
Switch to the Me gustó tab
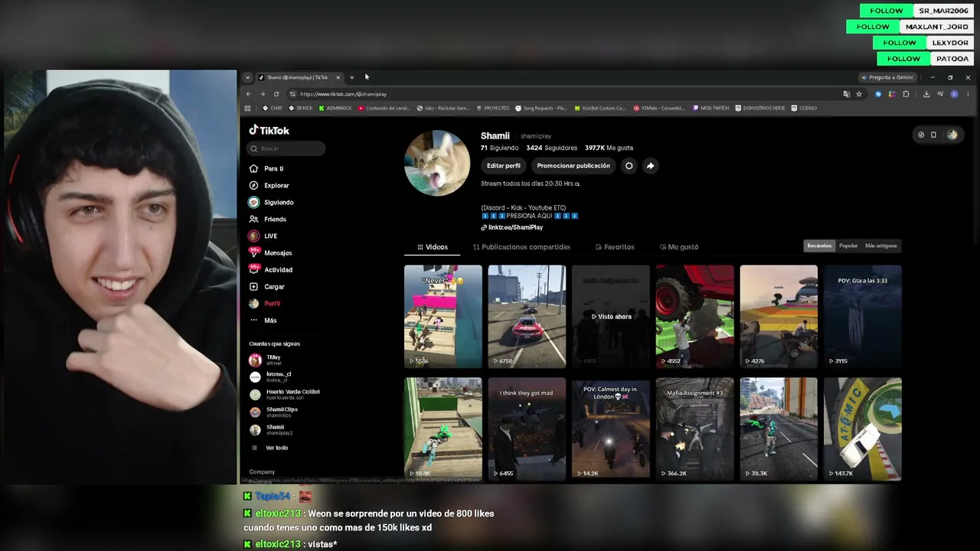(679, 247)
